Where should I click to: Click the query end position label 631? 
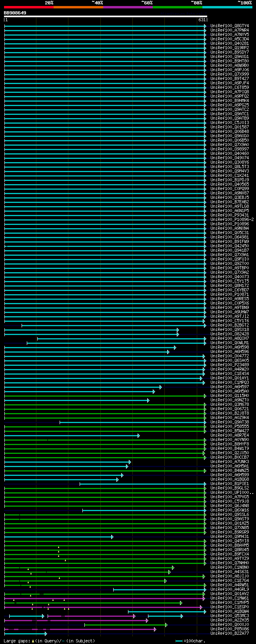(202, 20)
